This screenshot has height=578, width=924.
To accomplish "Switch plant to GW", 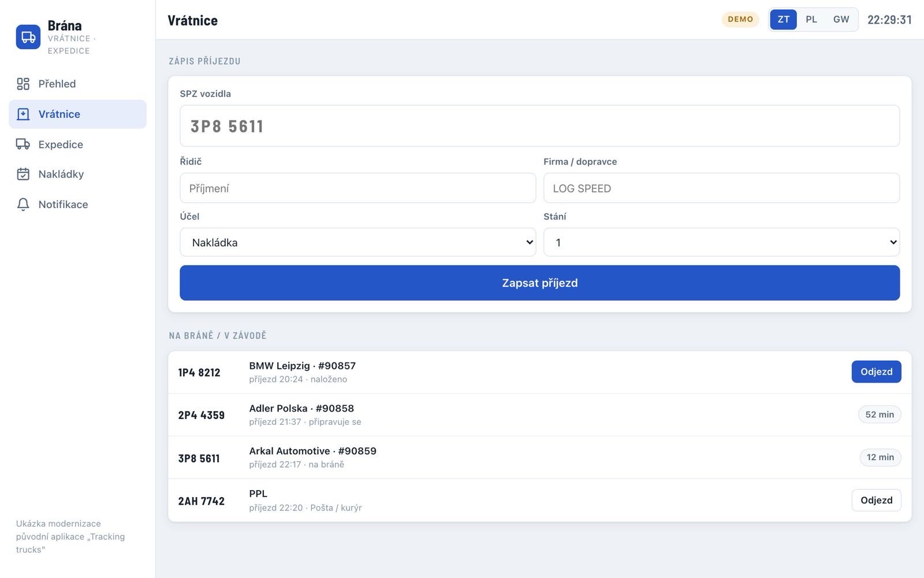I will 841,20.
